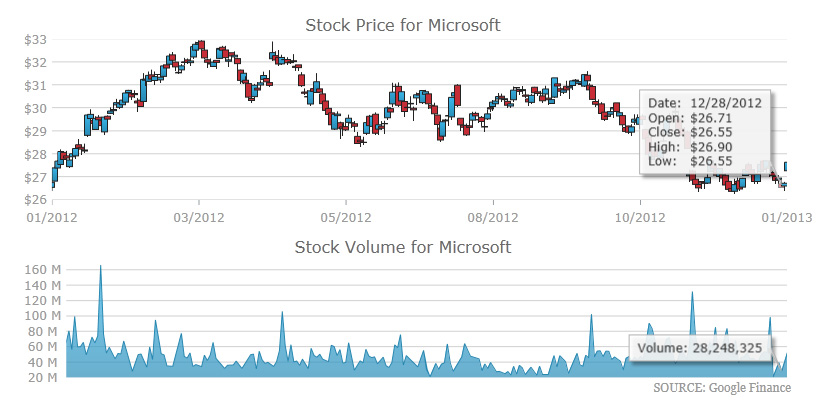The height and width of the screenshot is (411, 820).
Task: Click the 03/2012 date axis label
Action: click(x=198, y=216)
